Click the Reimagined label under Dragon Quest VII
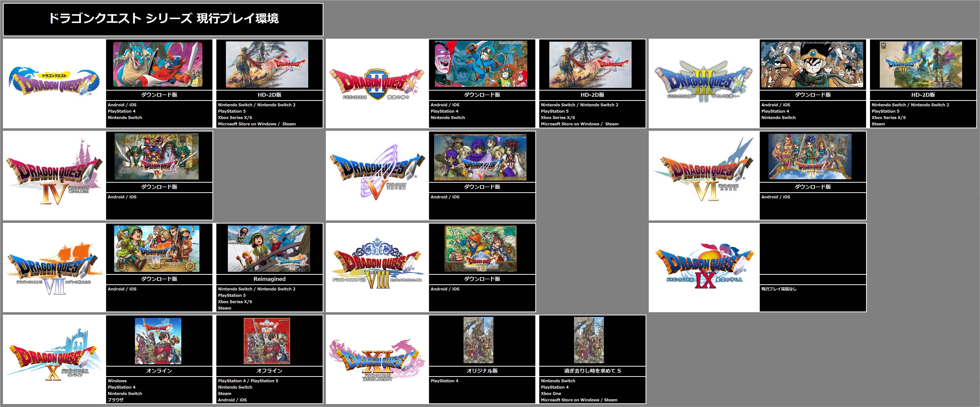Viewport: 980px width, 407px height. 269,279
